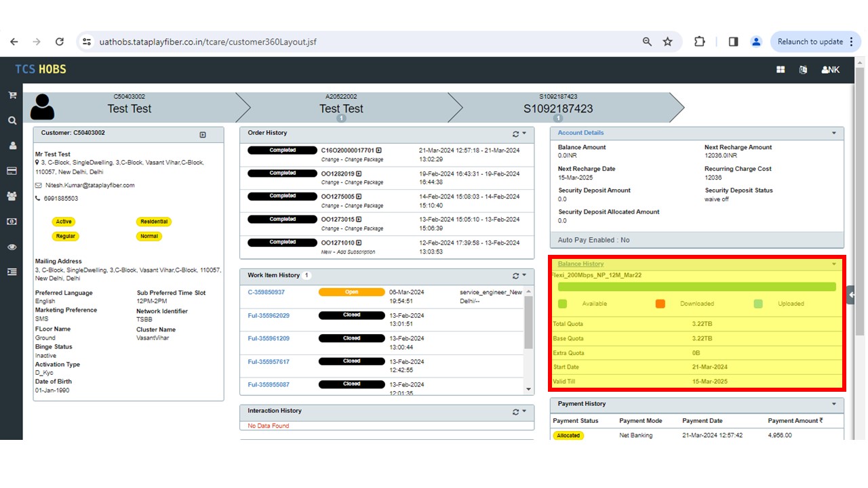This screenshot has height=488, width=868.
Task: Bookmark this page with star icon
Action: (x=667, y=41)
